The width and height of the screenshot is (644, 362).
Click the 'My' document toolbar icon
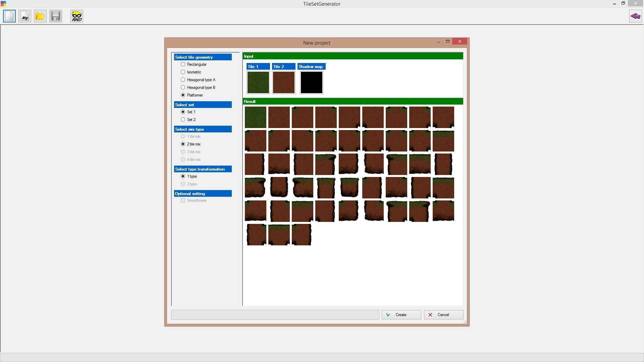[25, 16]
